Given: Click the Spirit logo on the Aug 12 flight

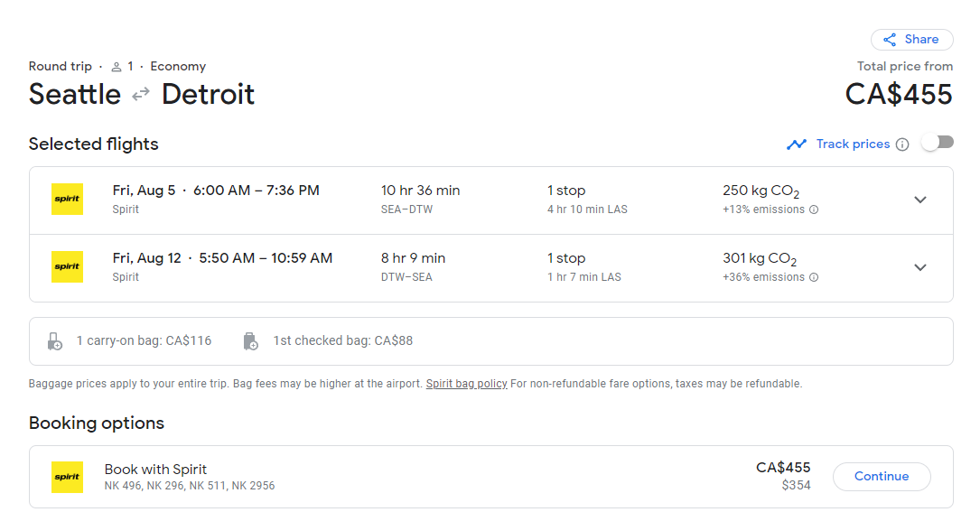Looking at the screenshot, I should click(x=67, y=267).
